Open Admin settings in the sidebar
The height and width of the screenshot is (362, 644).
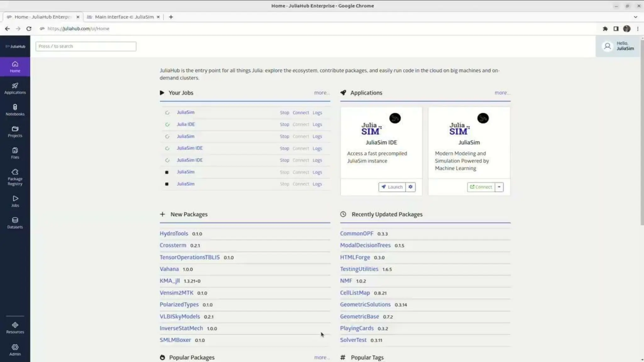click(15, 349)
